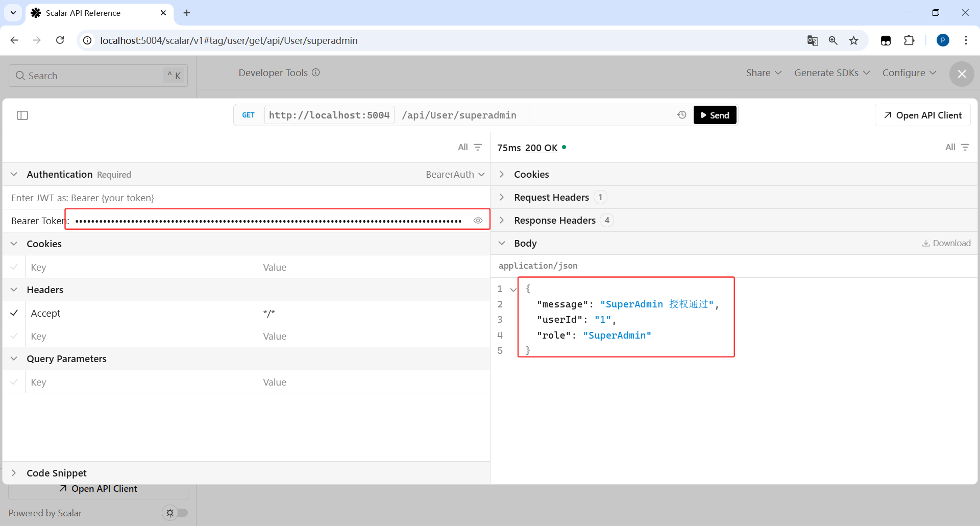
Task: Click the Powered by Scalar link
Action: [45, 513]
